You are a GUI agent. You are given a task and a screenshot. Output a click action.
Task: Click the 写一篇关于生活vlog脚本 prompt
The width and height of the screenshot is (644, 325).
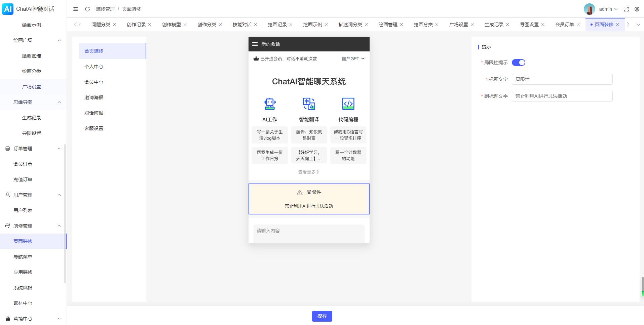click(x=270, y=135)
